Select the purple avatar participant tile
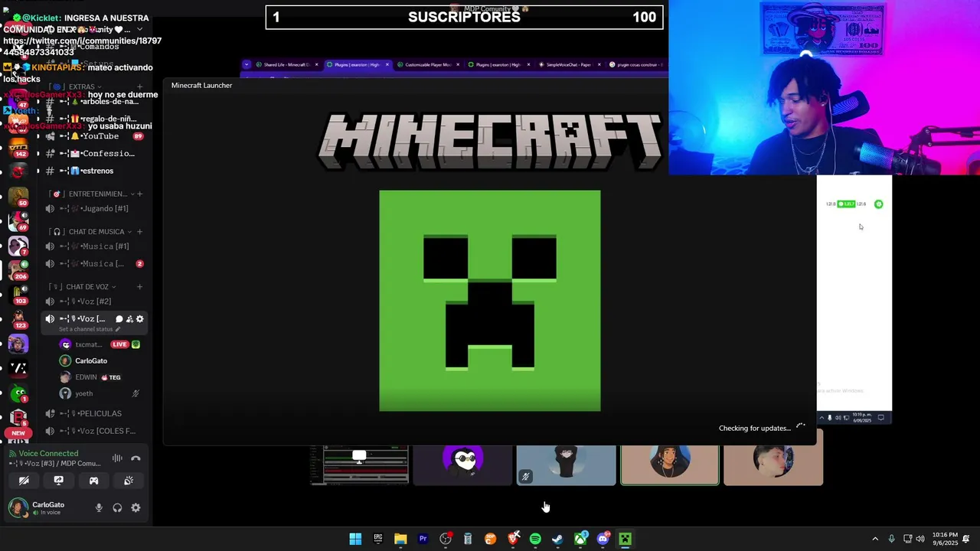 (x=462, y=465)
